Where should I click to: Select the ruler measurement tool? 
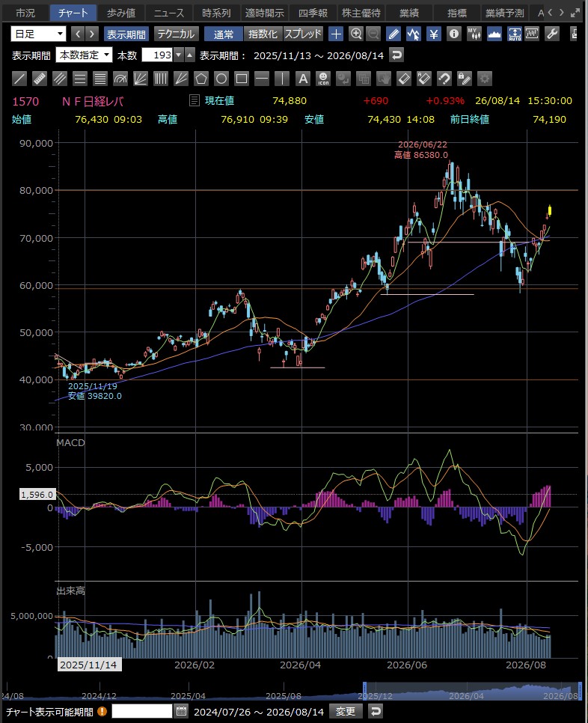click(40, 79)
